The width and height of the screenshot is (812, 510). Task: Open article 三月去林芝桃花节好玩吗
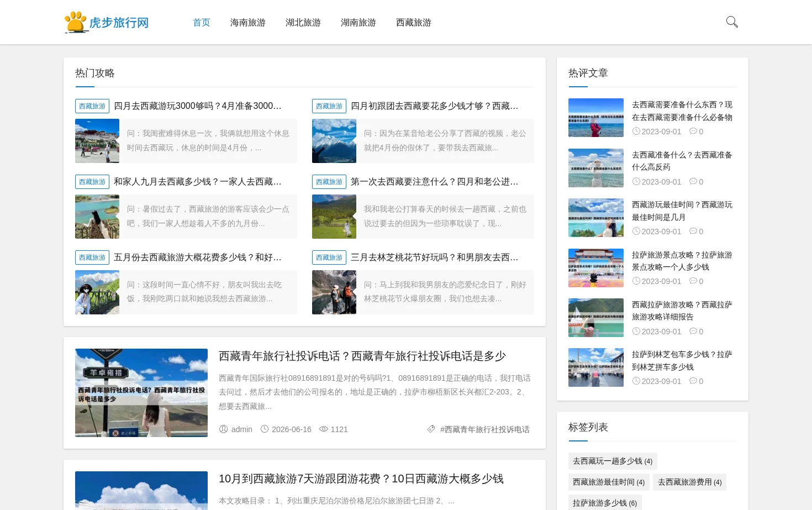pyautogui.click(x=435, y=257)
